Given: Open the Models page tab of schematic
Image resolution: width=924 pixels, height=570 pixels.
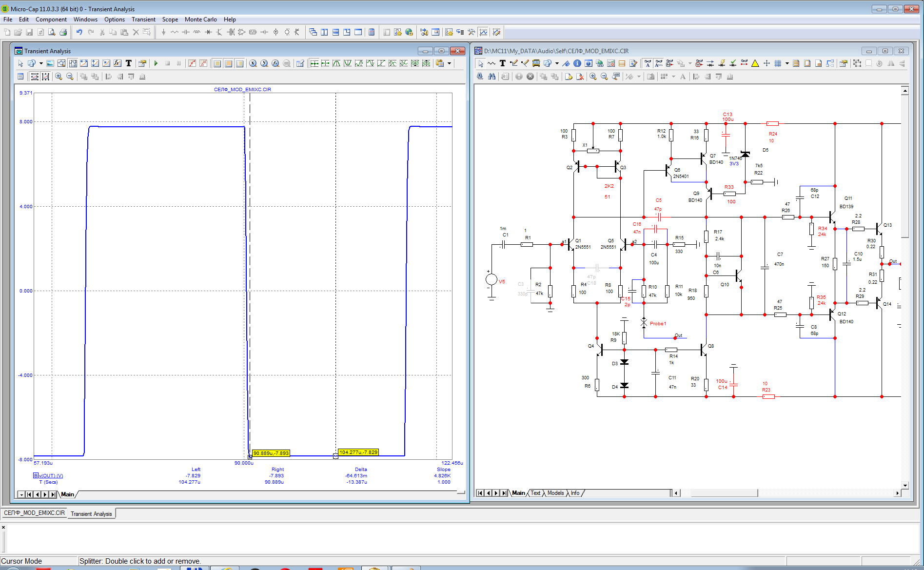Looking at the screenshot, I should tap(555, 493).
